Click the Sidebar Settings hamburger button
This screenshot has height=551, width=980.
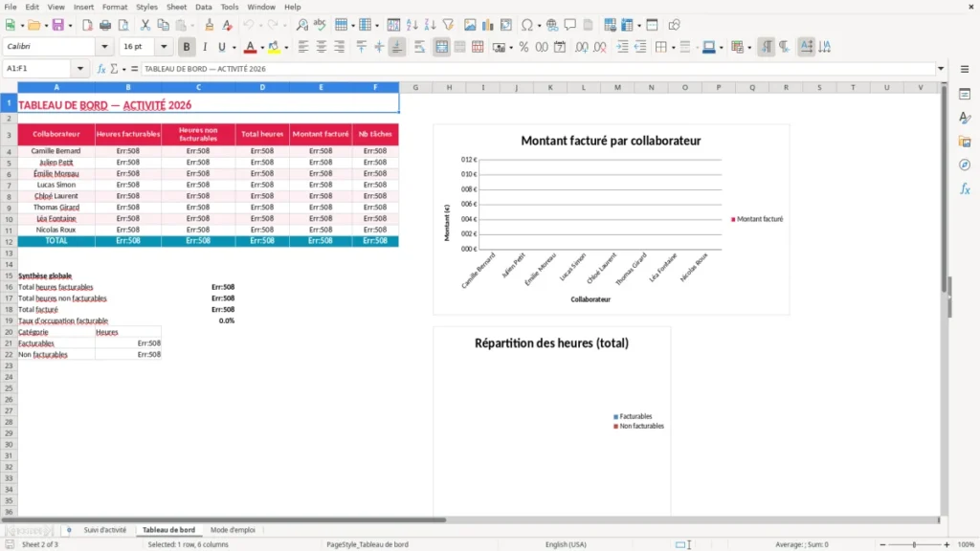[965, 69]
